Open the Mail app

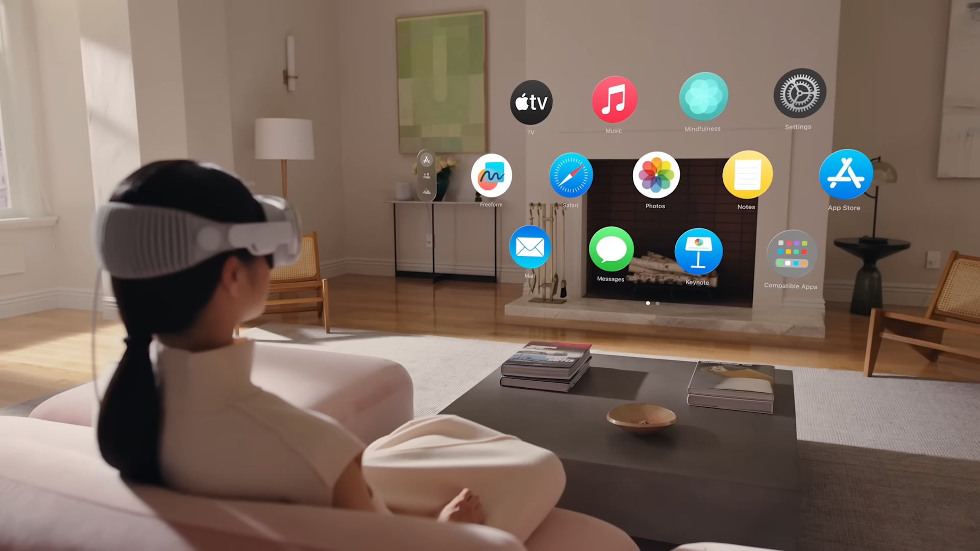(530, 249)
